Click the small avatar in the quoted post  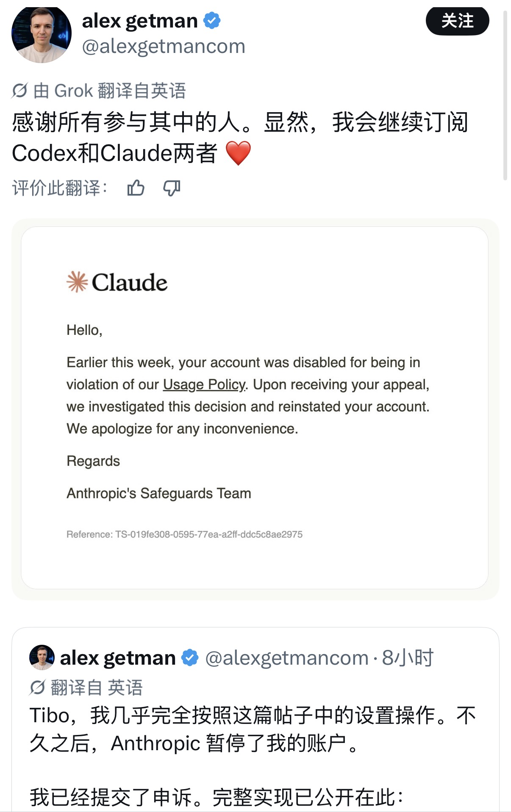point(42,657)
